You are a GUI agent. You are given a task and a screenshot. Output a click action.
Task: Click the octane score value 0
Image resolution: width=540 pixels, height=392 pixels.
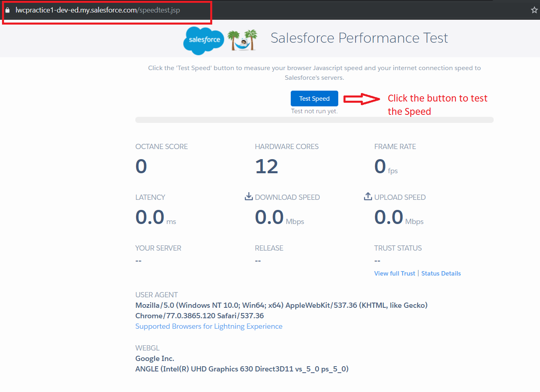[x=141, y=166]
